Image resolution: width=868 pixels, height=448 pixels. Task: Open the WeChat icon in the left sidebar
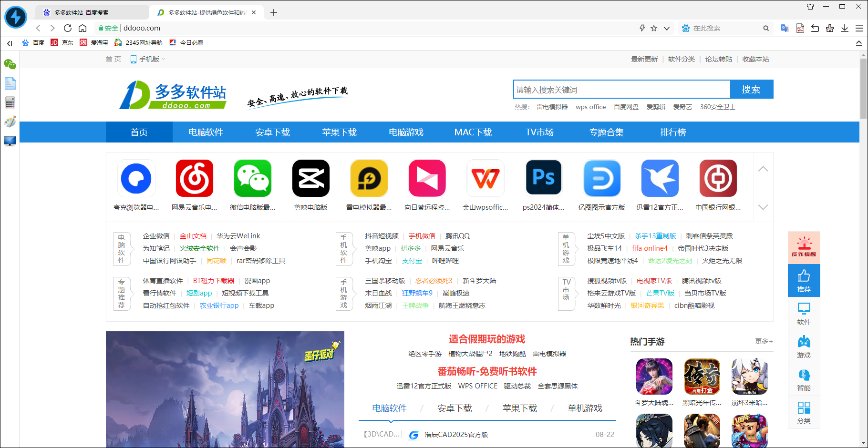coord(10,64)
